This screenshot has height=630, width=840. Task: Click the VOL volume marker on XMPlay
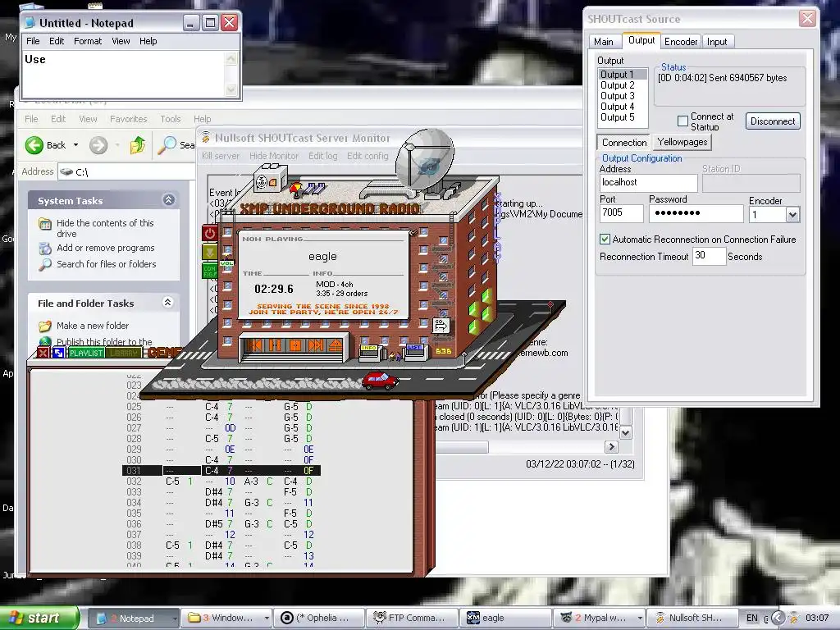coord(226,263)
